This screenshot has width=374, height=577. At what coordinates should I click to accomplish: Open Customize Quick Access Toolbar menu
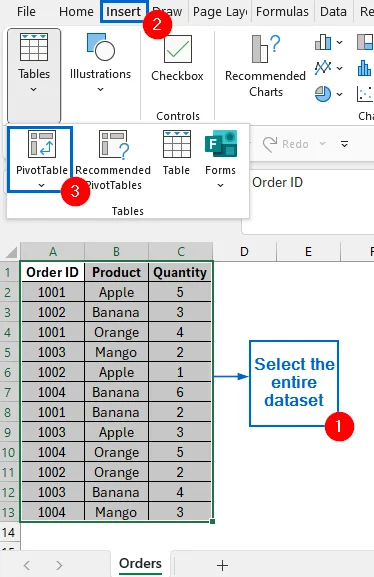pos(345,144)
